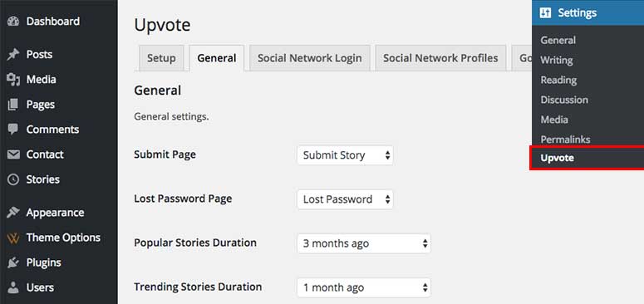Click the Posts pushpin icon

(x=13, y=55)
